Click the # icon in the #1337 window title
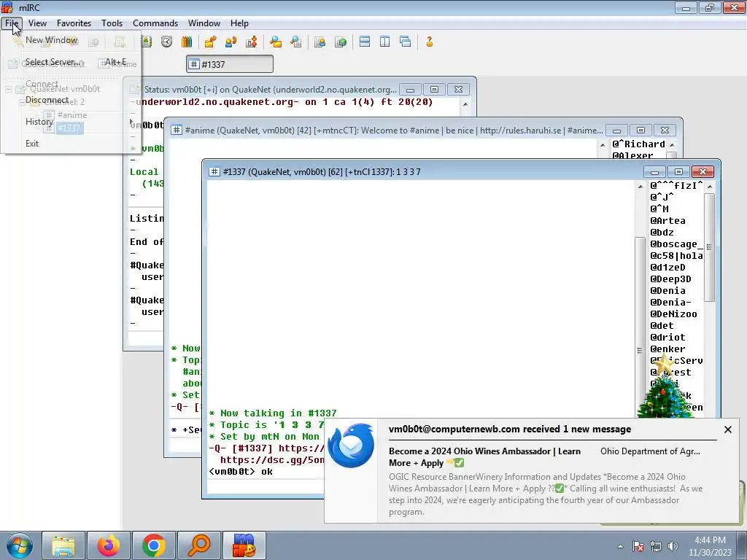This screenshot has height=560, width=747. 214,171
